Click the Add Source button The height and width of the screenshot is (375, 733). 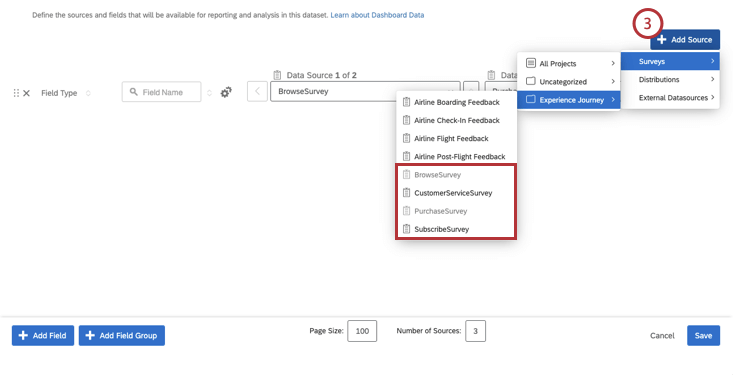click(x=685, y=40)
